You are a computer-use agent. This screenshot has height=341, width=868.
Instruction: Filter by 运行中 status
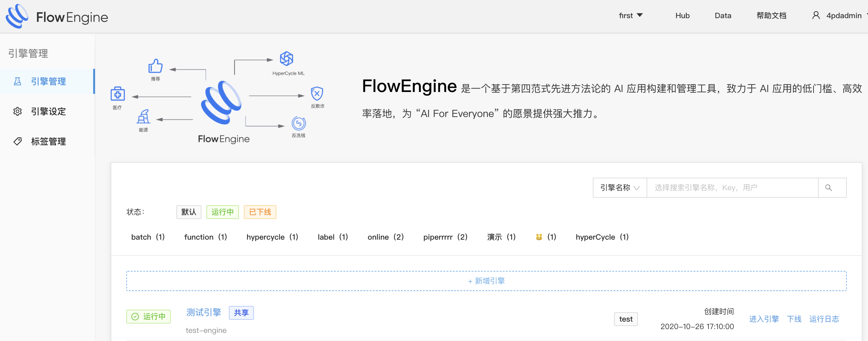click(222, 212)
